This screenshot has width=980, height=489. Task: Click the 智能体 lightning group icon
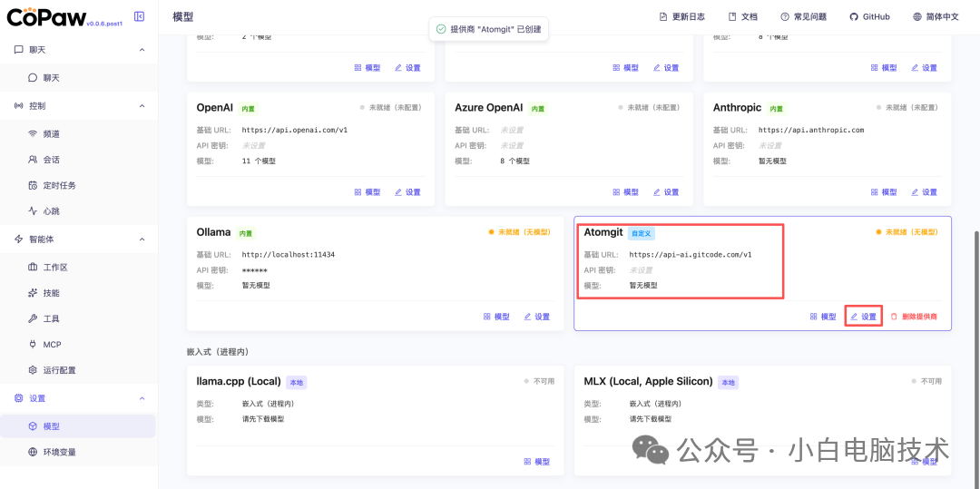tap(19, 240)
